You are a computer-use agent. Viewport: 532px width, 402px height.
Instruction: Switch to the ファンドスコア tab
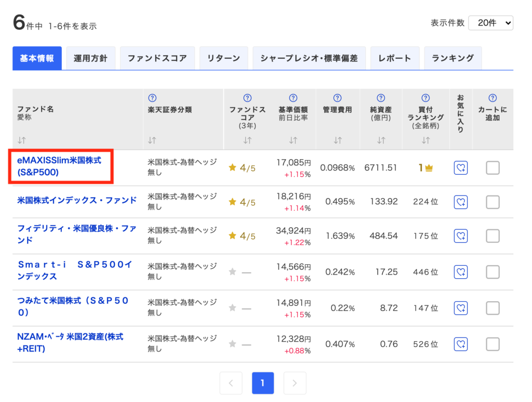tap(157, 58)
